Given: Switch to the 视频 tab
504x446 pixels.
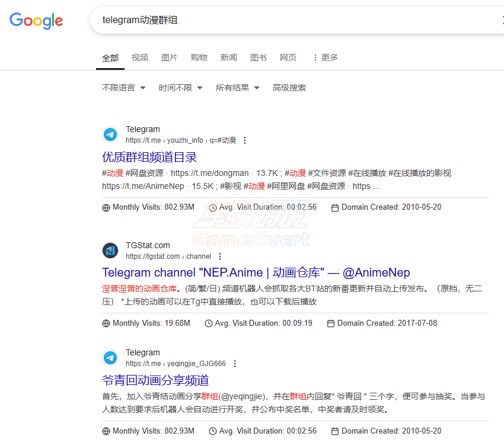Looking at the screenshot, I should point(140,57).
